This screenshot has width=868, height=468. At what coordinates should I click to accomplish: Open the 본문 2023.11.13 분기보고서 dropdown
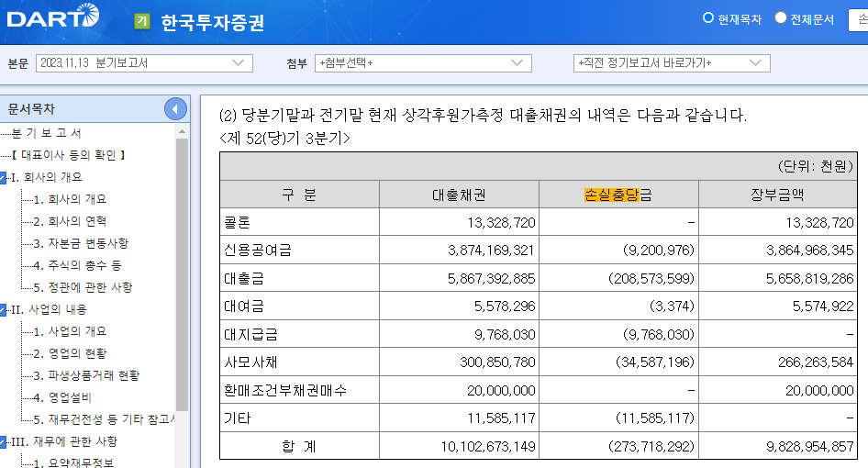pyautogui.click(x=144, y=63)
